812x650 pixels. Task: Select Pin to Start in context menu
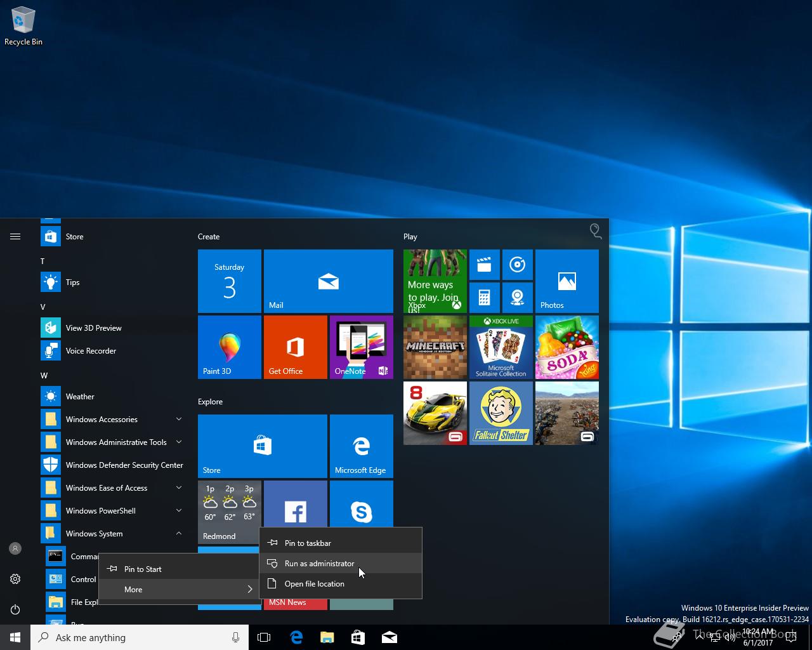179,569
